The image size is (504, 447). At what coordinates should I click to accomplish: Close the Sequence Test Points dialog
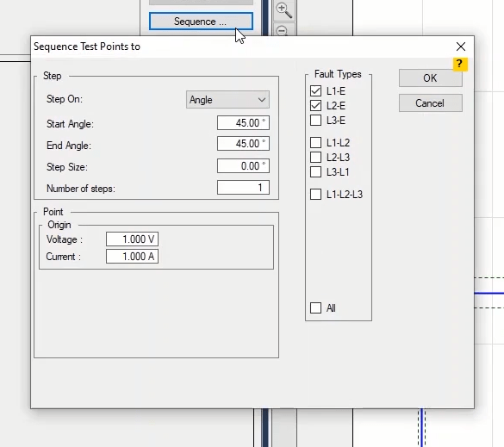461,47
